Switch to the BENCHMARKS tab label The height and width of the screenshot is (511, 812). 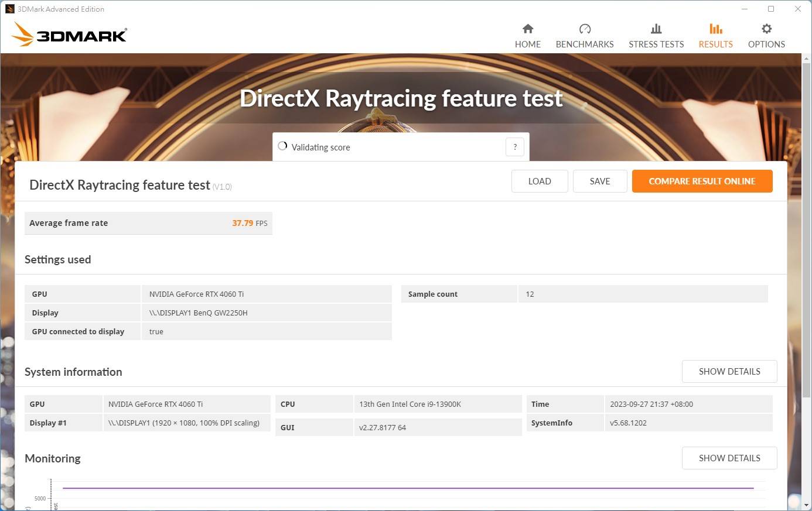(585, 44)
